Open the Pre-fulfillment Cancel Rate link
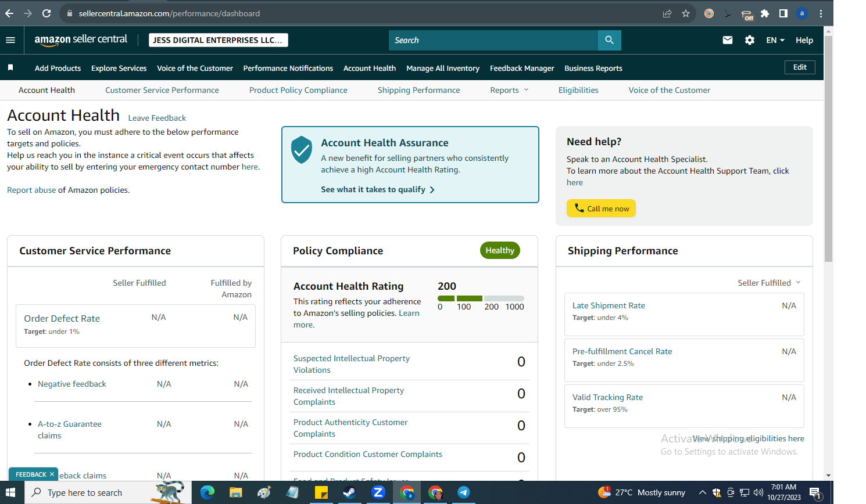The width and height of the screenshot is (866, 504). (x=622, y=351)
